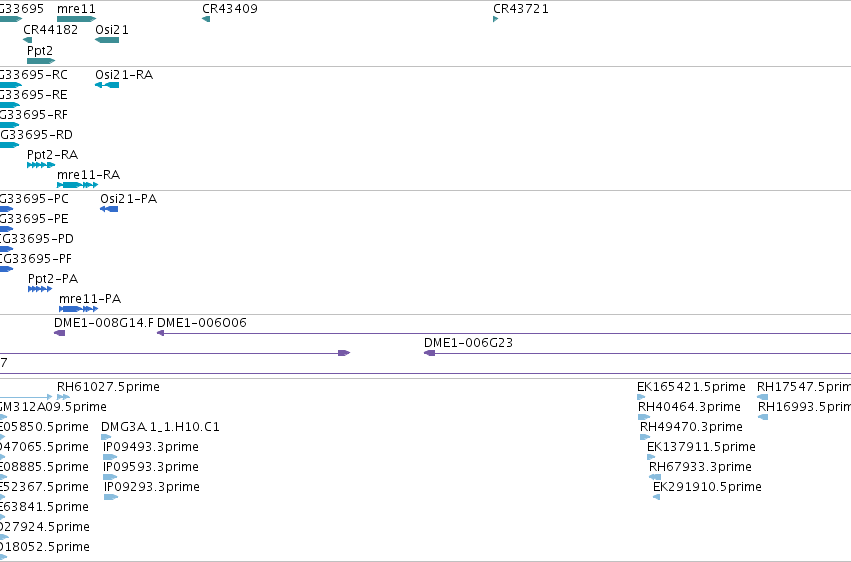Select the '18052.5prime' EST label

point(45,547)
